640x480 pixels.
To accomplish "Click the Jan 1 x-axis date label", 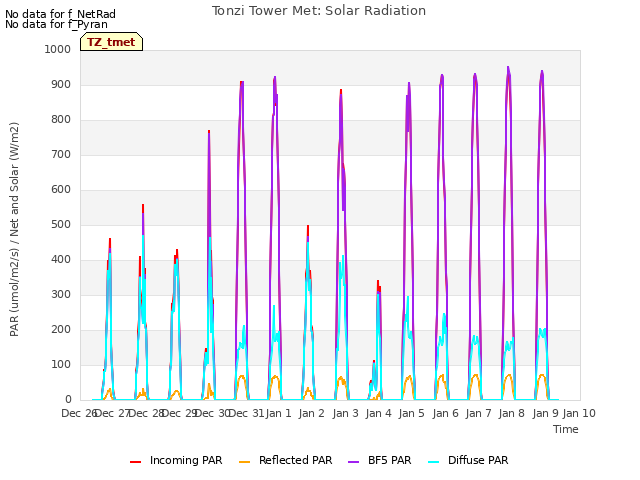I will (x=279, y=413).
